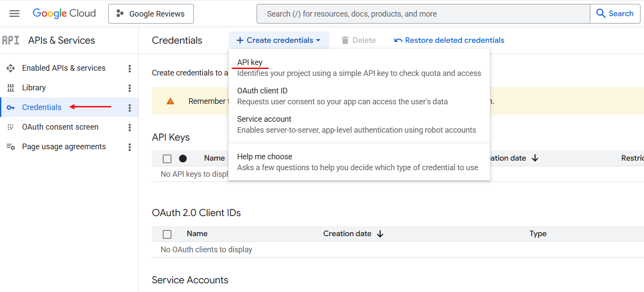Click the blue Search button
644x292 pixels.
615,14
